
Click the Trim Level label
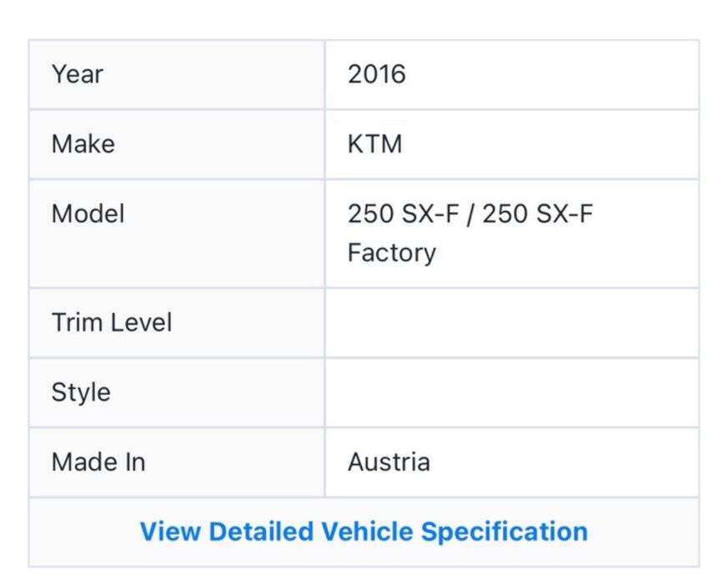[111, 322]
